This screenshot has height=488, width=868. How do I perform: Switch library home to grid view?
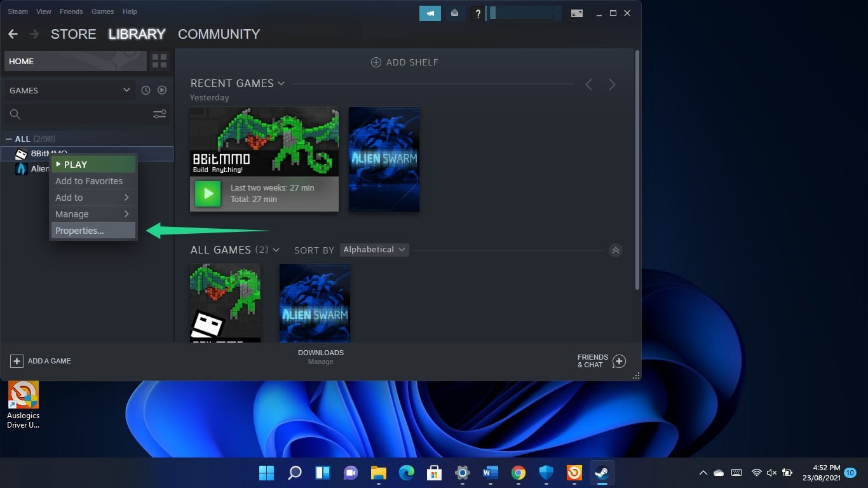tap(159, 61)
